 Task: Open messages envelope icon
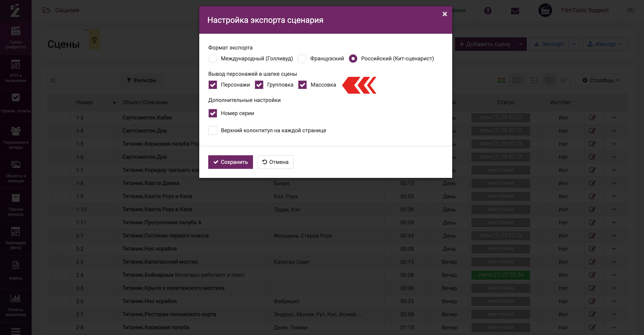(x=515, y=10)
